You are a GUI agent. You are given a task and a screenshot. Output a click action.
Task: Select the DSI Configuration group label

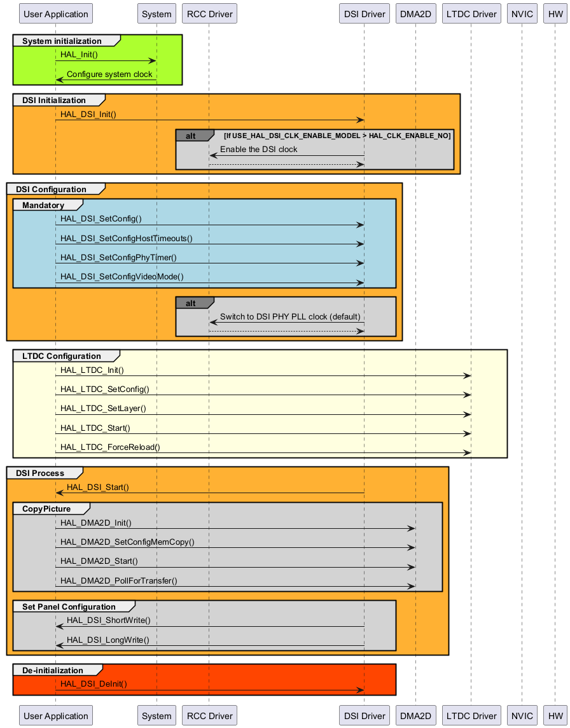[x=51, y=190]
